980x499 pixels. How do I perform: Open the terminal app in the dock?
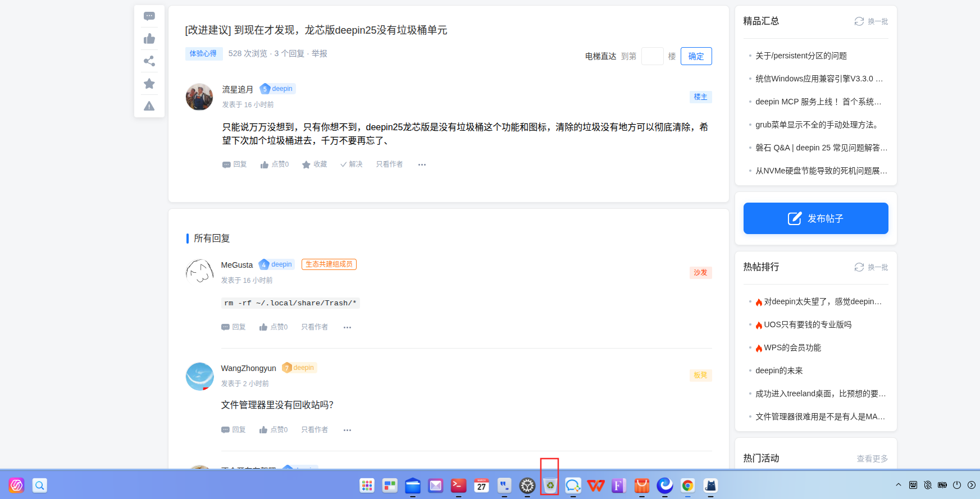pos(458,486)
